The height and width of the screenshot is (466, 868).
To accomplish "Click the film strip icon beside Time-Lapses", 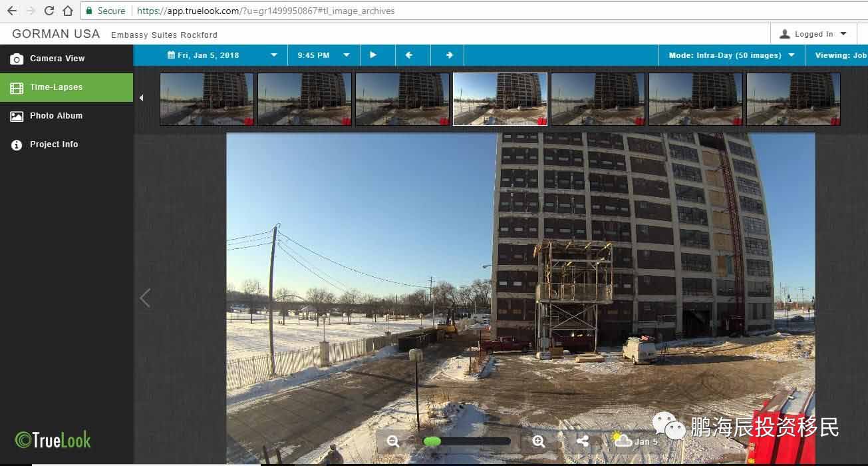I will coord(17,88).
